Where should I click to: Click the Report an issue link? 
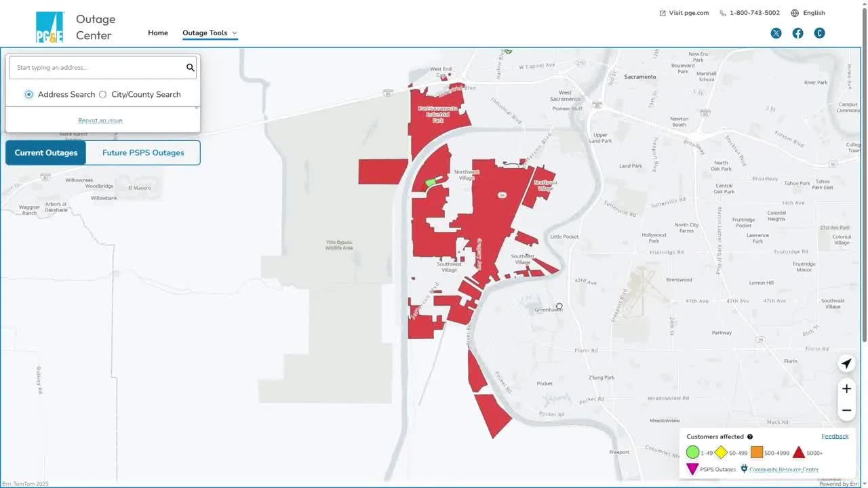pyautogui.click(x=100, y=121)
